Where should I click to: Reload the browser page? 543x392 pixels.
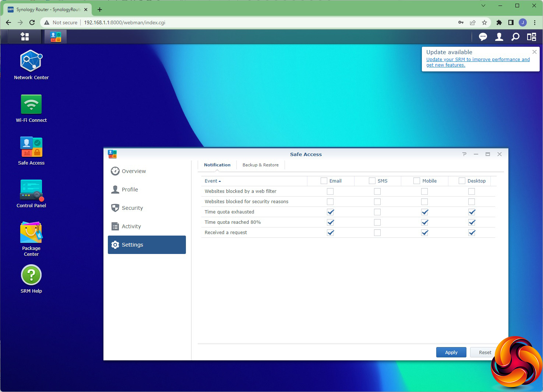[32, 22]
